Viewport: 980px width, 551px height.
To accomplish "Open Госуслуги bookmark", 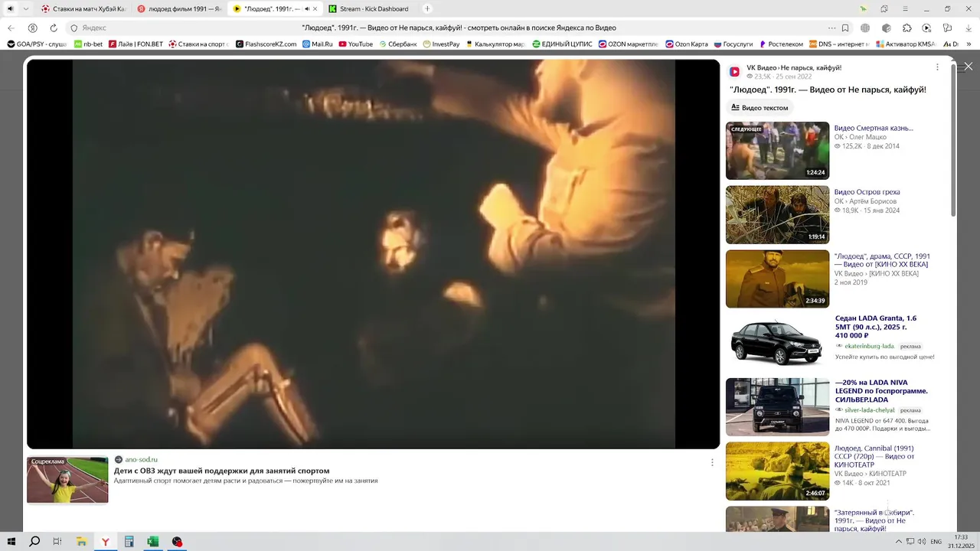I will coord(733,44).
